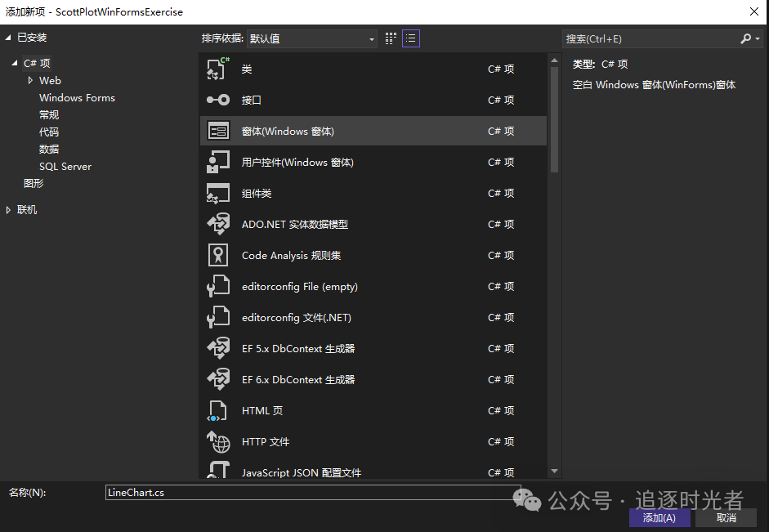Click the JavaScript JSON 配置文件 row text
The width and height of the screenshot is (769, 532).
(302, 472)
